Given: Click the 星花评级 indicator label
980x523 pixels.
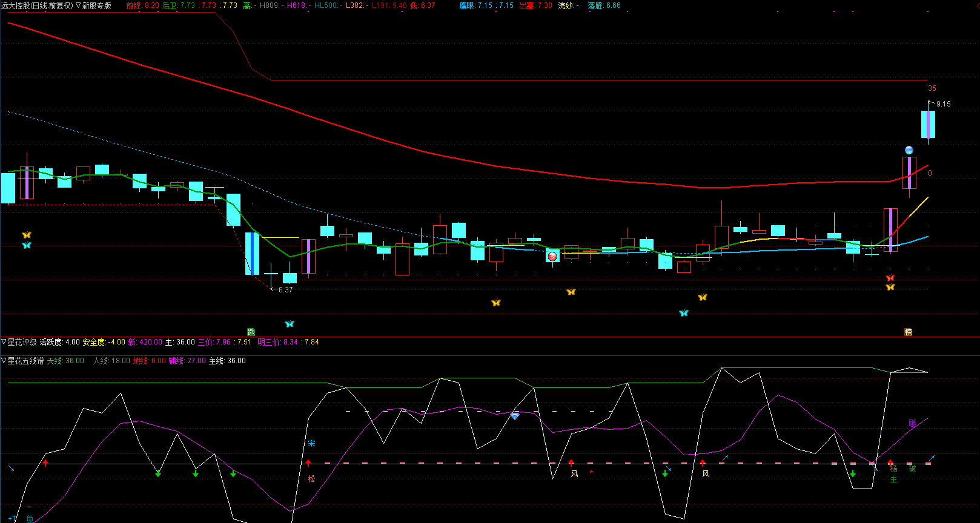Looking at the screenshot, I should [x=22, y=342].
